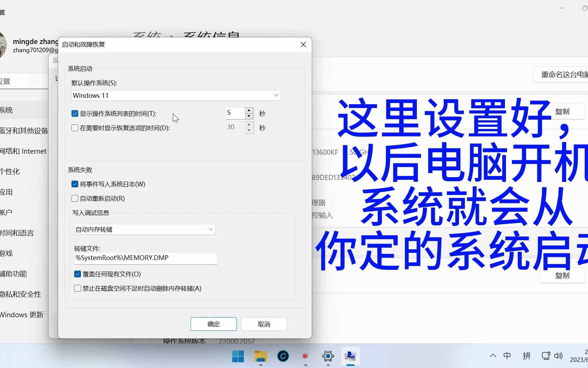Screen dimensions: 588x368
Task: Toggle 覆盖任何现有文件 checkbox
Action: coord(78,274)
